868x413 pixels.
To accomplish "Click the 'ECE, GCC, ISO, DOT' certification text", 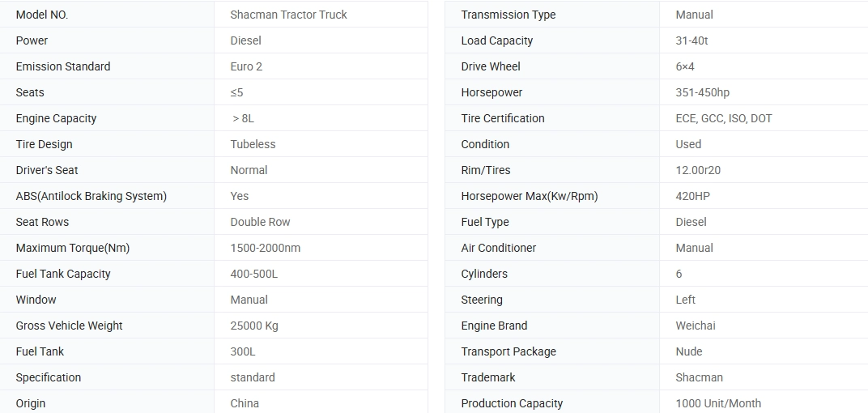I will 724,118.
